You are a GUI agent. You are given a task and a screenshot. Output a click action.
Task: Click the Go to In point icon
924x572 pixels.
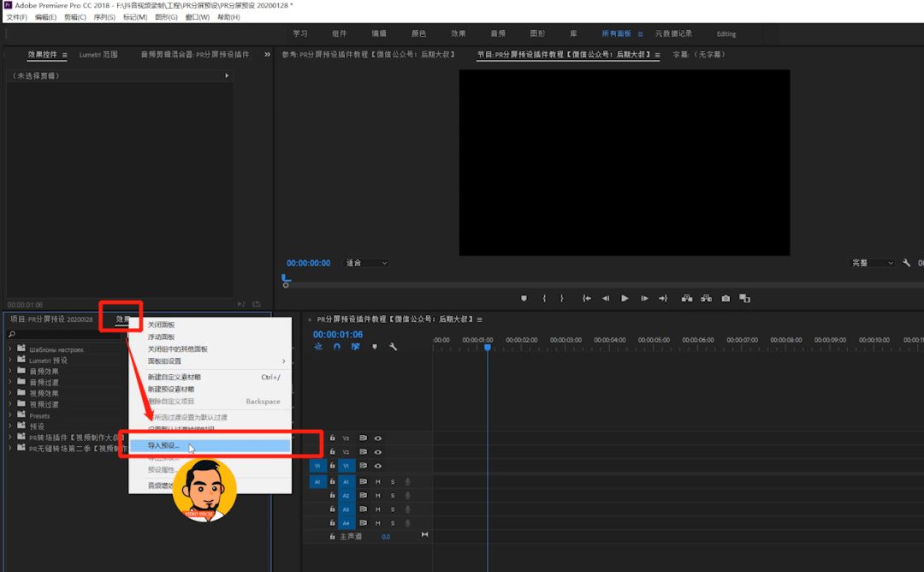(x=586, y=298)
